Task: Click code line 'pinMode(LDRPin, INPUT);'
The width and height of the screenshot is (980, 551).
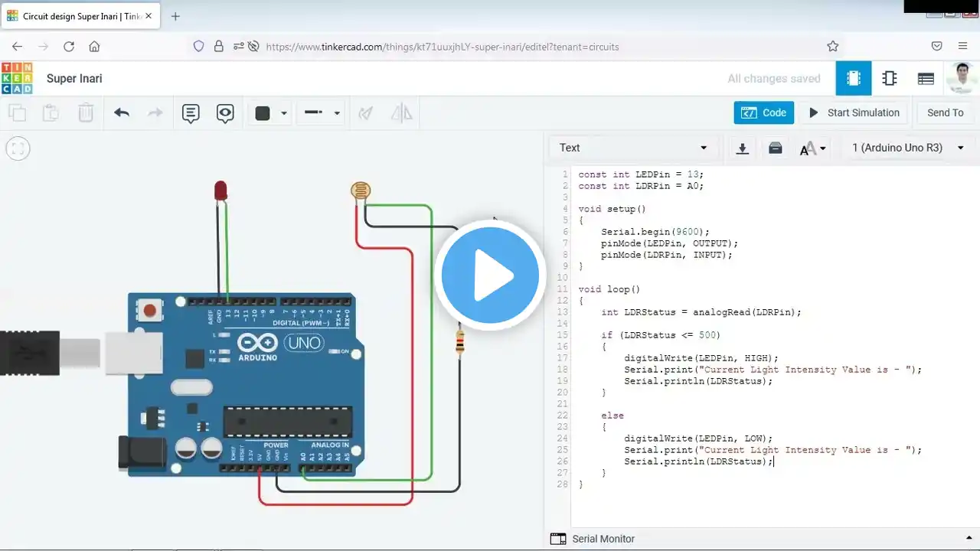Action: coord(667,255)
